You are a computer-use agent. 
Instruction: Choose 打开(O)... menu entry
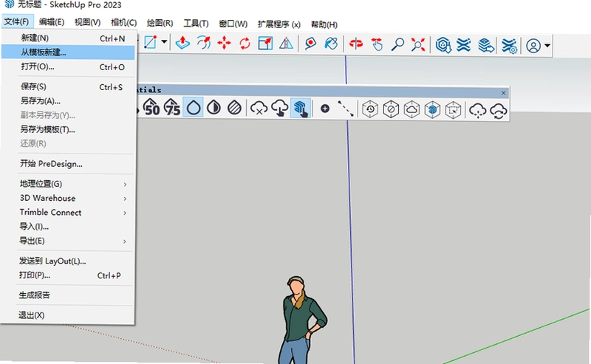[68, 66]
